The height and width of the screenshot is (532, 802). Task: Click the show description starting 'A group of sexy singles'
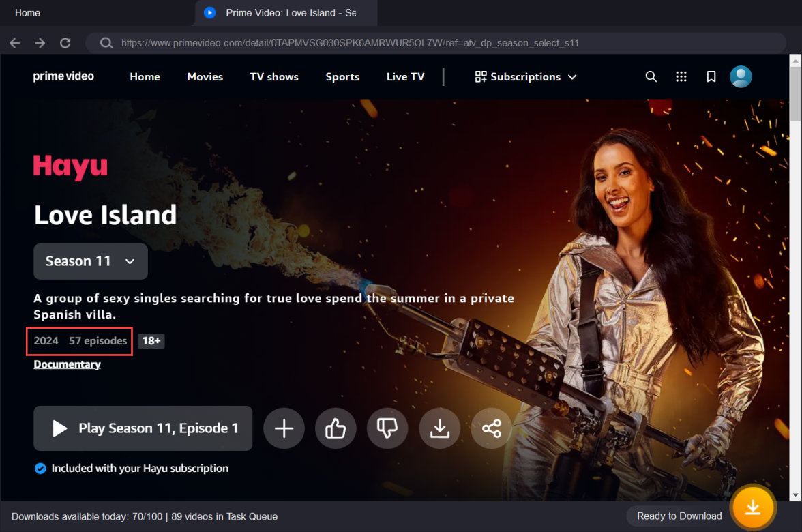tap(274, 306)
